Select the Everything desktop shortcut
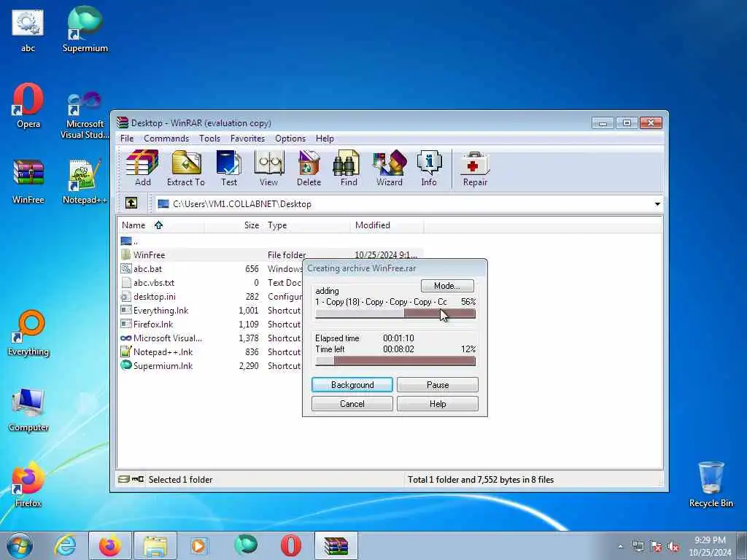 tap(28, 333)
